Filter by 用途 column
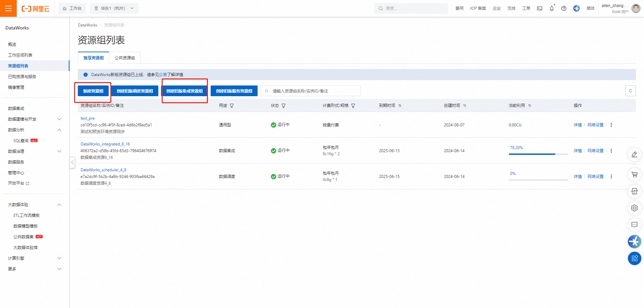644x308 pixels. tap(232, 106)
